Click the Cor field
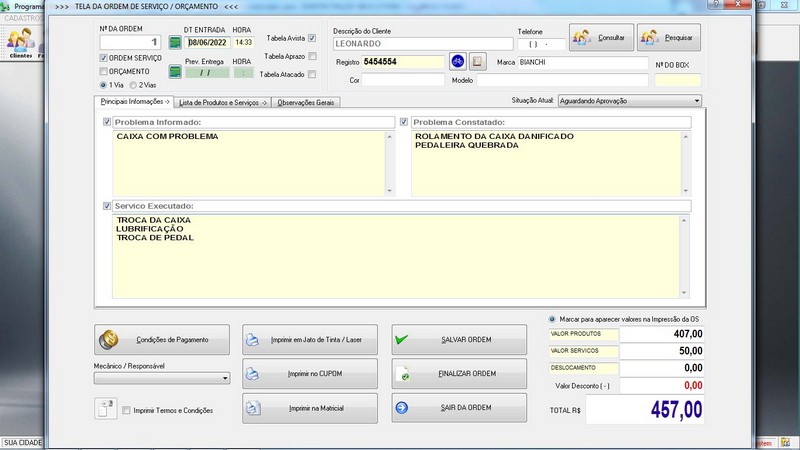This screenshot has width=800, height=450. (403, 80)
